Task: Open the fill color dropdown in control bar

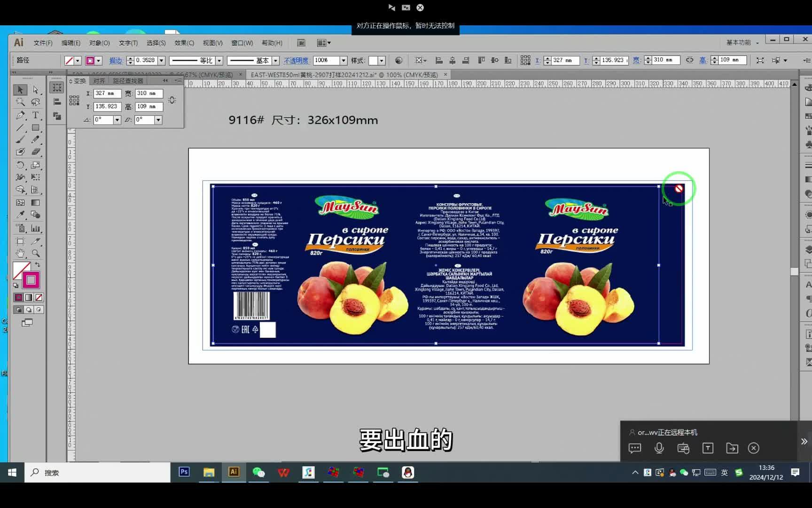Action: pyautogui.click(x=78, y=61)
